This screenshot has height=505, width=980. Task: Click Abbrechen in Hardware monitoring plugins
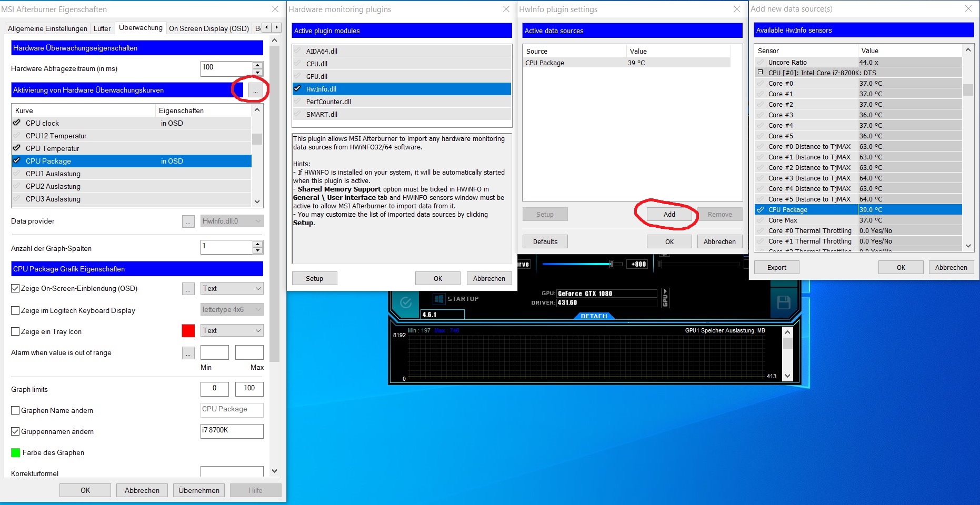pyautogui.click(x=489, y=278)
